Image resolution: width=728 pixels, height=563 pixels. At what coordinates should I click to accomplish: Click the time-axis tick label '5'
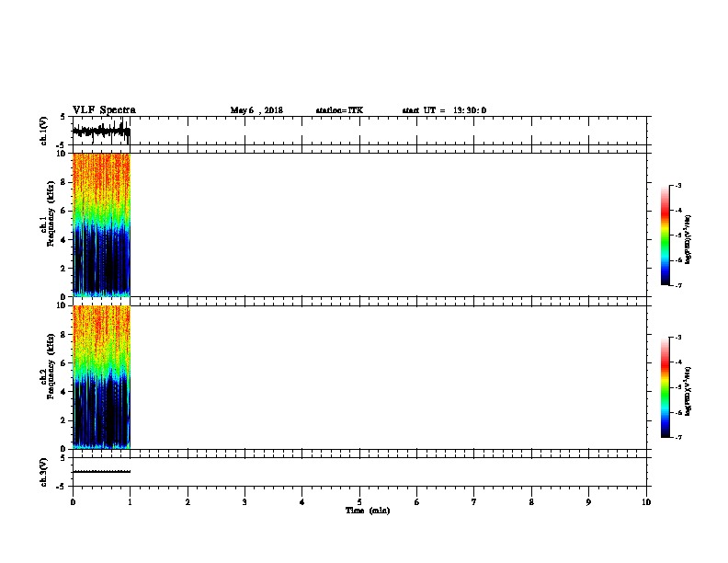359,501
